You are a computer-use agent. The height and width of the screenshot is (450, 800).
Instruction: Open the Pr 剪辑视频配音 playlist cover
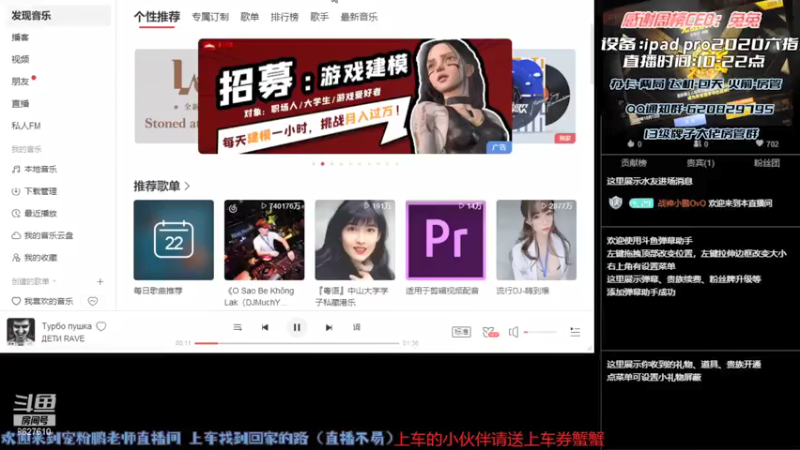pyautogui.click(x=445, y=240)
